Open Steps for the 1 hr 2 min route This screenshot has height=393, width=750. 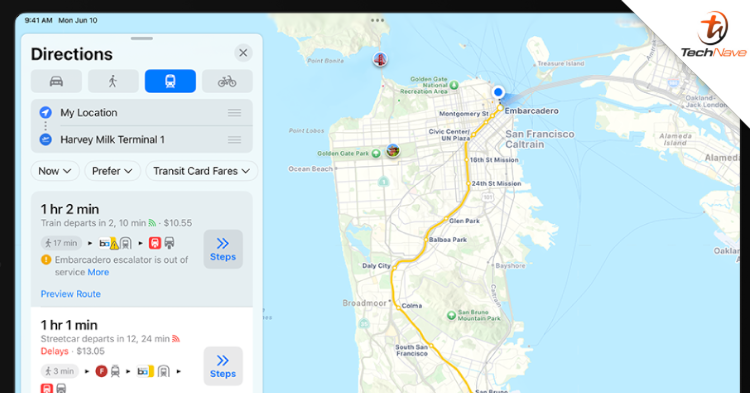223,249
